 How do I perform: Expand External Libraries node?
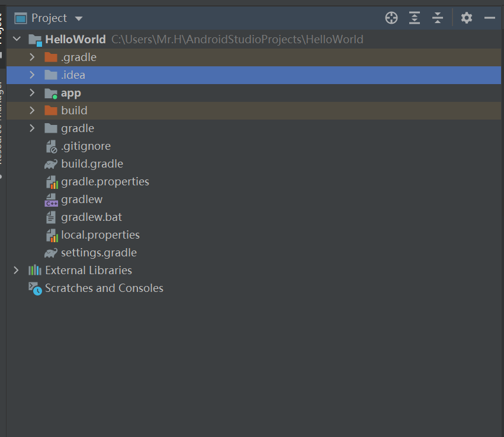(x=16, y=270)
